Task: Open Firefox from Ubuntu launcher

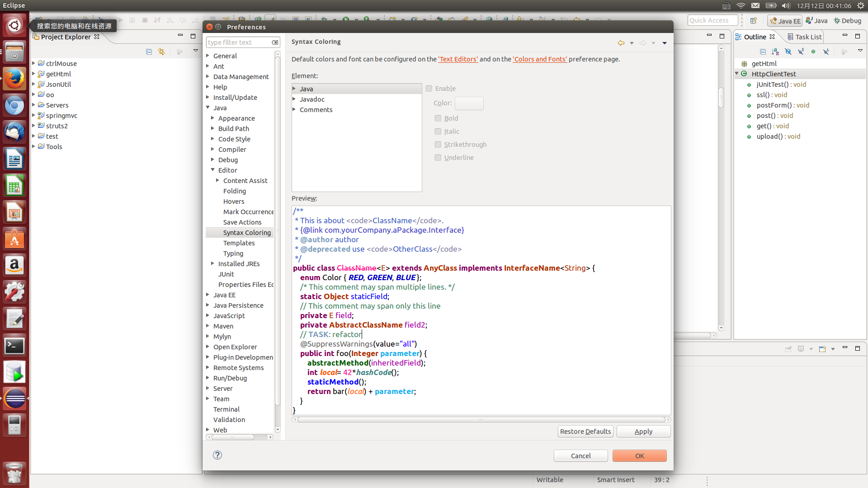Action: click(14, 80)
